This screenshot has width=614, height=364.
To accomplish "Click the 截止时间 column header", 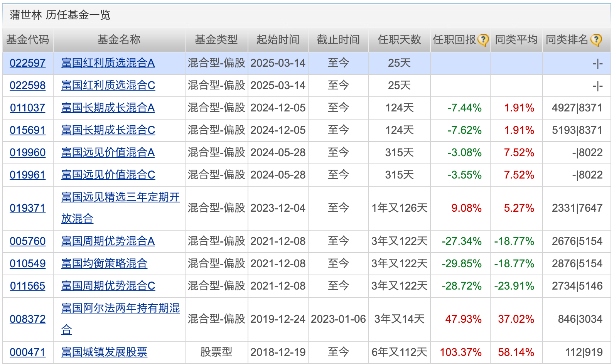I will (x=338, y=40).
